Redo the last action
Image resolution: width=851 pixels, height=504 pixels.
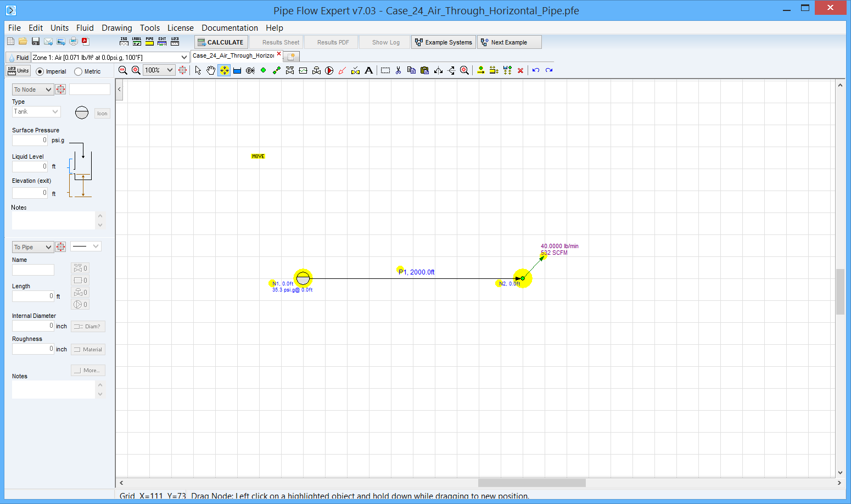549,70
